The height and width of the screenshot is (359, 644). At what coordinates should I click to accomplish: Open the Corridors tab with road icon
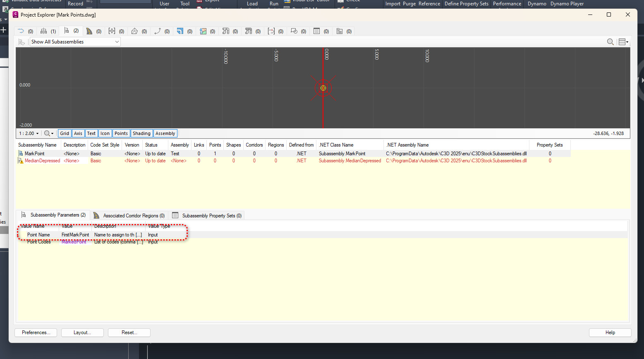tap(89, 31)
